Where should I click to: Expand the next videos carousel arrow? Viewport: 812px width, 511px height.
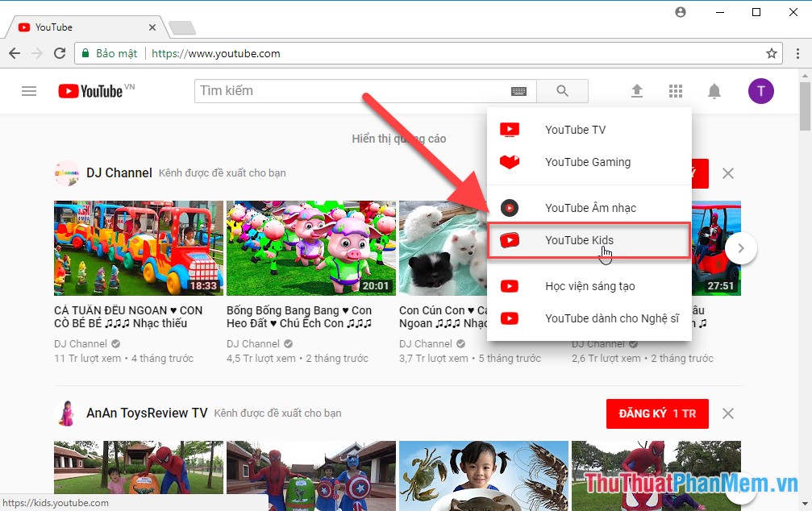741,248
